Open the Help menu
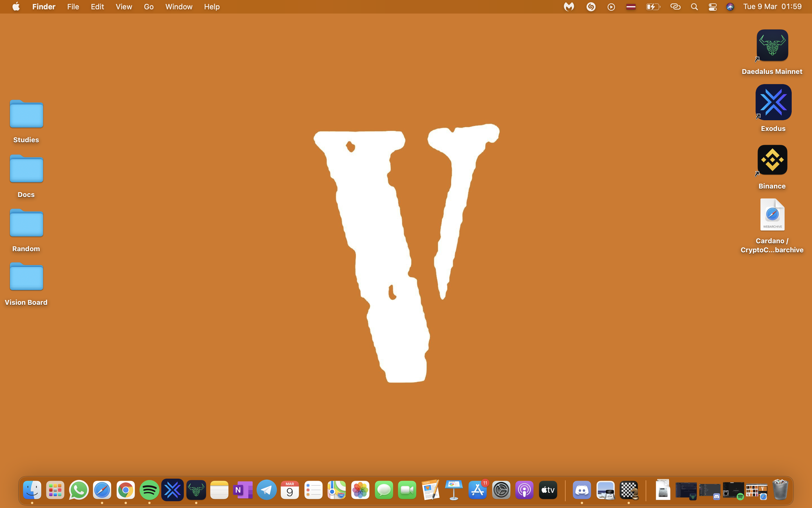The image size is (812, 508). (x=212, y=7)
